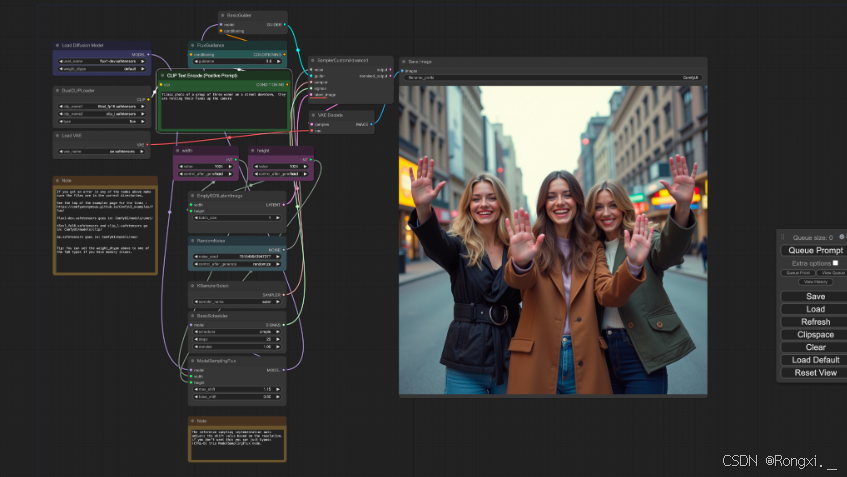Click the generated image preview of three women

pyautogui.click(x=553, y=240)
